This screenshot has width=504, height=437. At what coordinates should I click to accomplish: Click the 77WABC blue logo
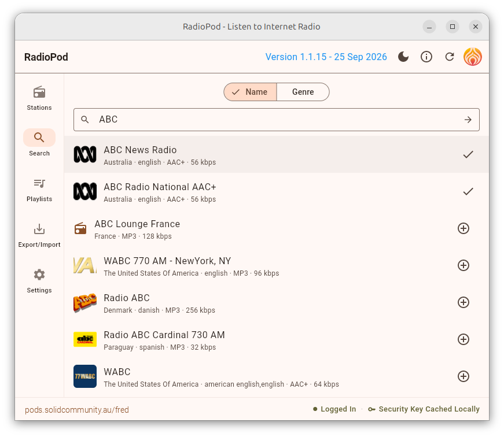click(85, 376)
